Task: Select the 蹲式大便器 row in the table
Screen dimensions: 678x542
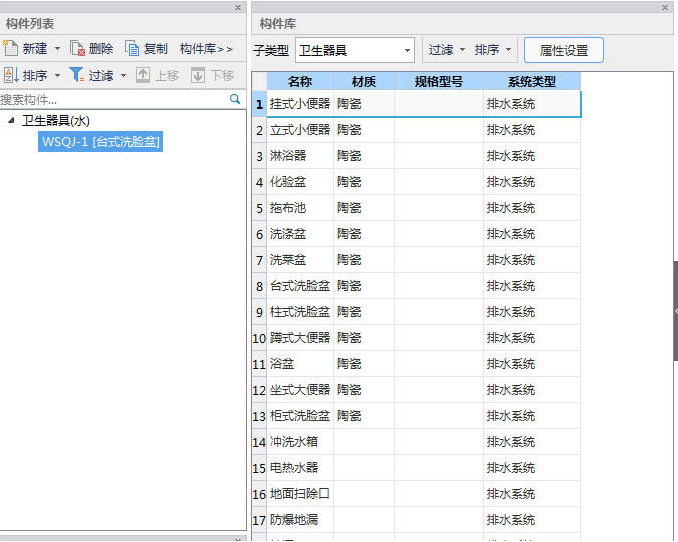Action: (x=300, y=338)
